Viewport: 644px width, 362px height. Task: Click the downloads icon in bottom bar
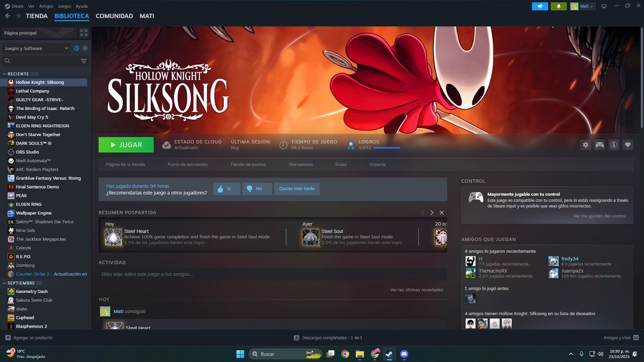click(x=296, y=338)
